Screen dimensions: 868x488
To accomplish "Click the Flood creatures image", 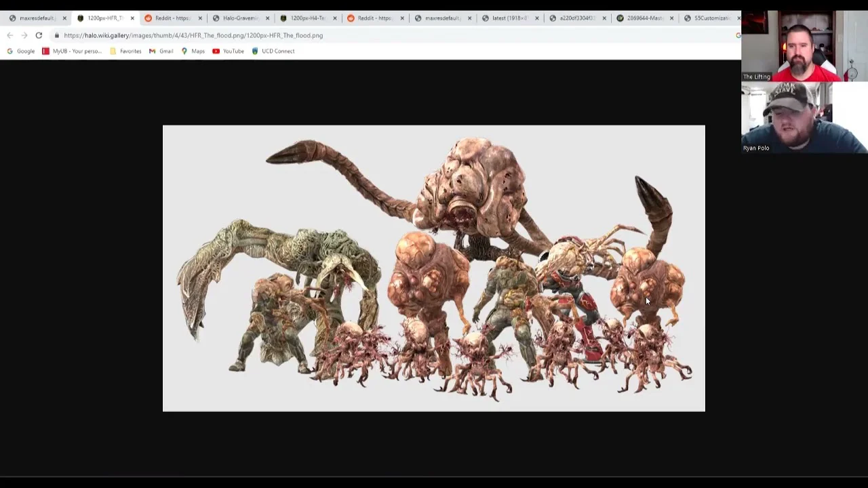I will [x=433, y=268].
